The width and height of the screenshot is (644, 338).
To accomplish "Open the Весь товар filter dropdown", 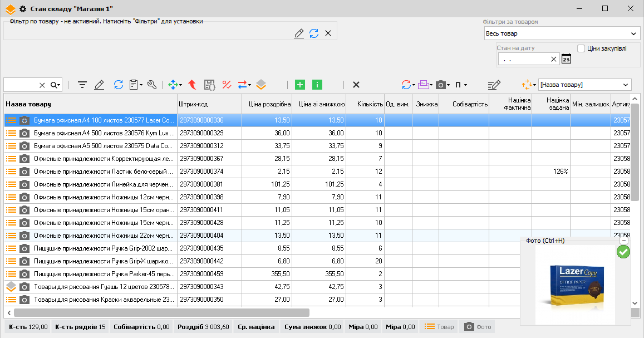I will 562,33.
